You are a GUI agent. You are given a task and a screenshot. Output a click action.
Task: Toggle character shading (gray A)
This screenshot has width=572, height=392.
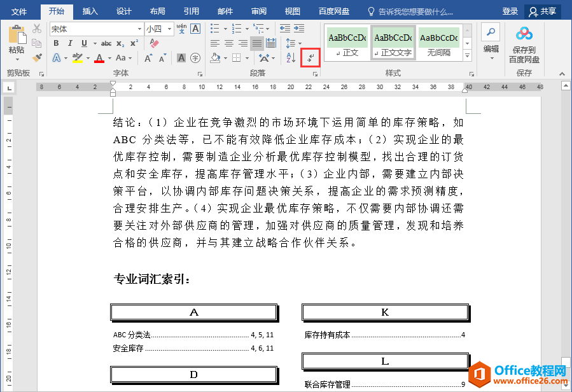tap(181, 58)
